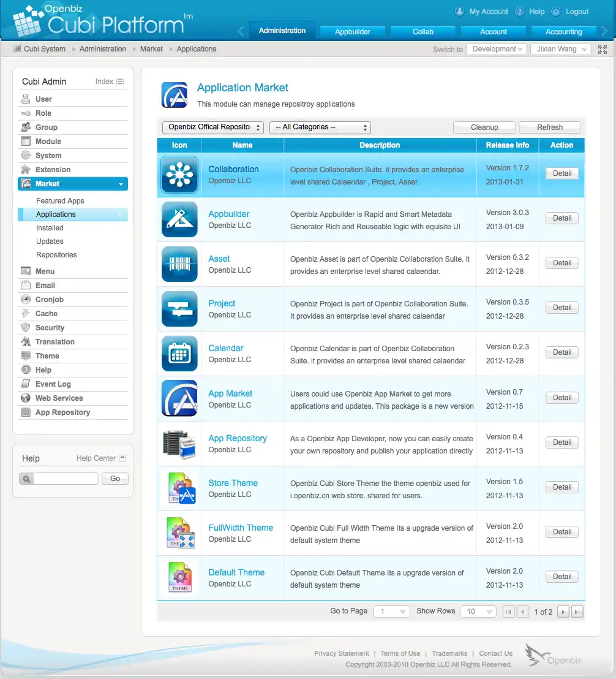Open Detail for the Collaboration app
Viewport: 616px width, 679px height.
(562, 173)
